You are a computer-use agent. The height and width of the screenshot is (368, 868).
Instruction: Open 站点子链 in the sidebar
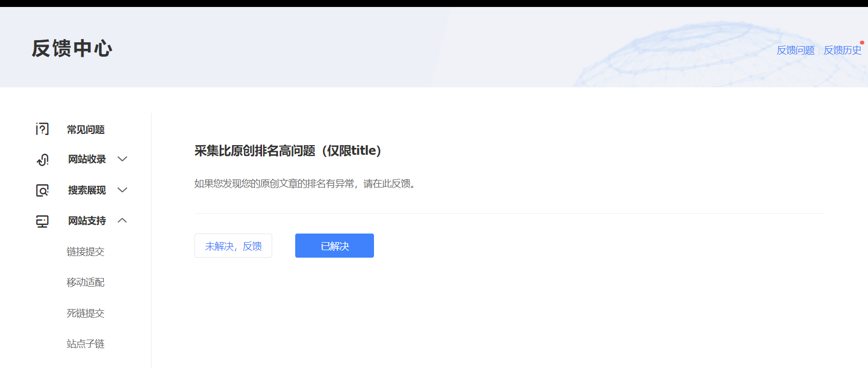[x=85, y=344]
